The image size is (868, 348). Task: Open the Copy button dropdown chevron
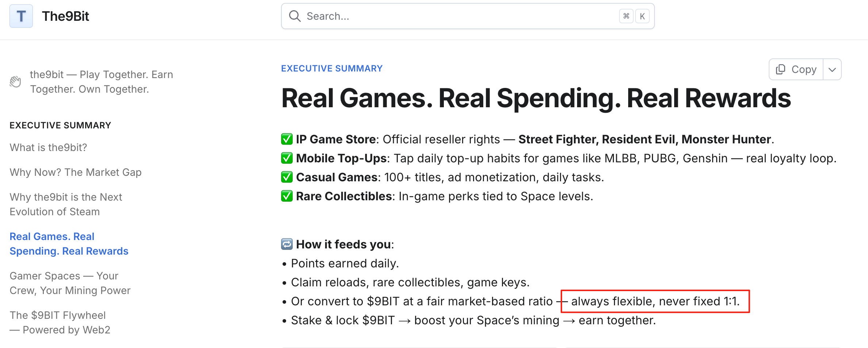(833, 69)
